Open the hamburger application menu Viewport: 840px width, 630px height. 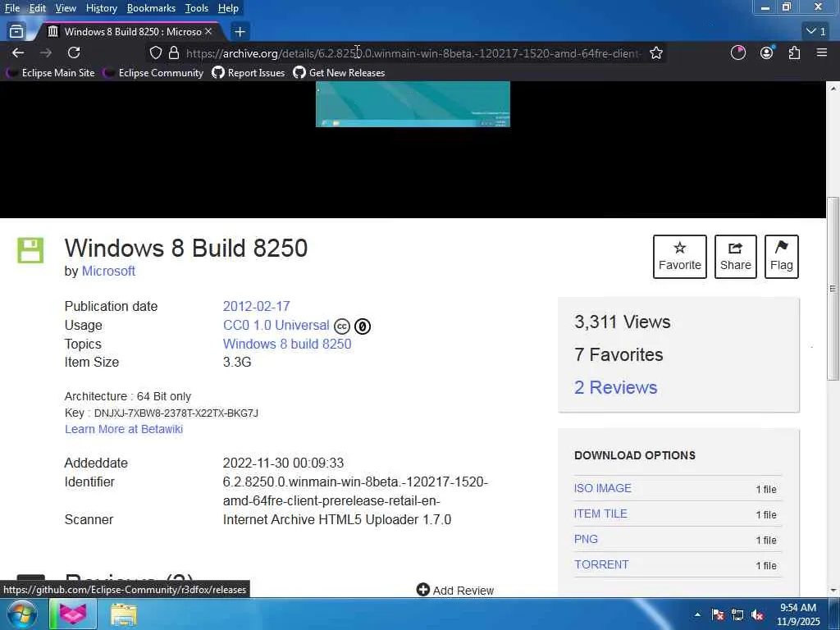coord(822,52)
